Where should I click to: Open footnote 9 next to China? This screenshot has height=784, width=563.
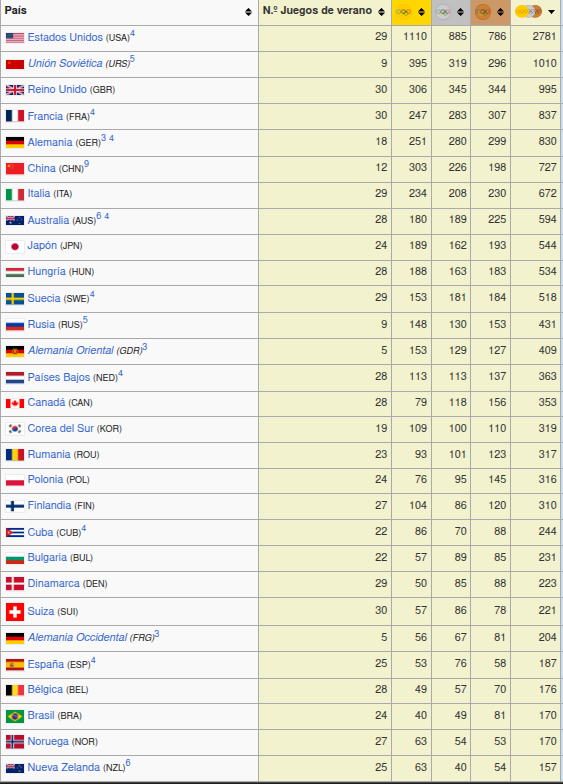coord(86,164)
